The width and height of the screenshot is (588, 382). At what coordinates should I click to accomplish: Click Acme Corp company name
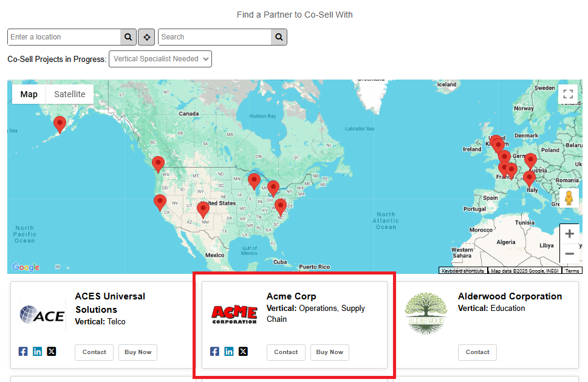292,296
